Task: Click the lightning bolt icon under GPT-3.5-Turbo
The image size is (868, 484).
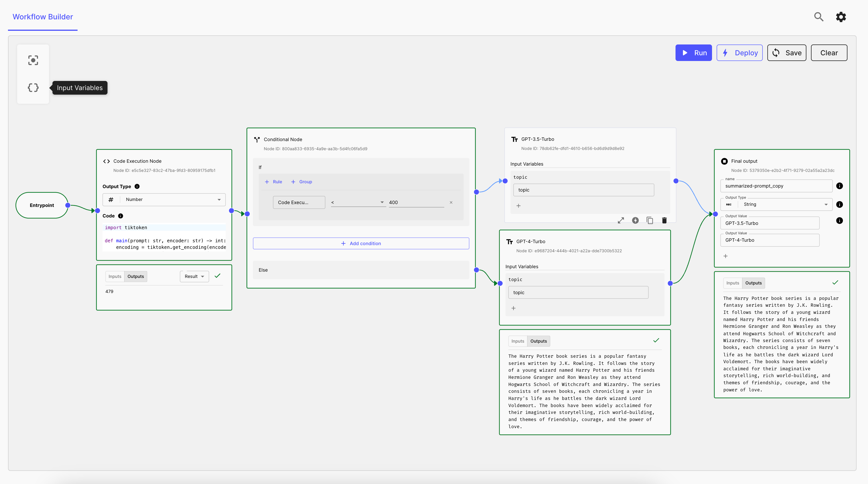Action: (635, 220)
